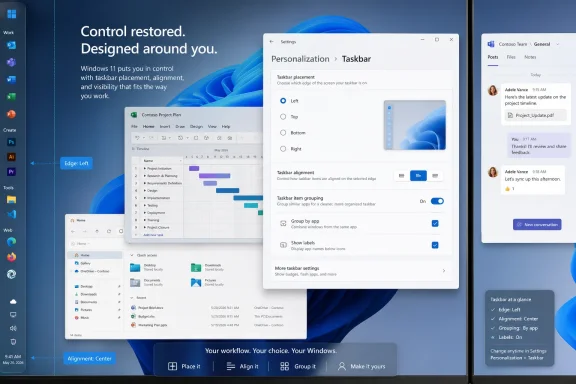Image resolution: width=576 pixels, height=384 pixels.
Task: Choose Bottom for taskbar placement
Action: (283, 133)
